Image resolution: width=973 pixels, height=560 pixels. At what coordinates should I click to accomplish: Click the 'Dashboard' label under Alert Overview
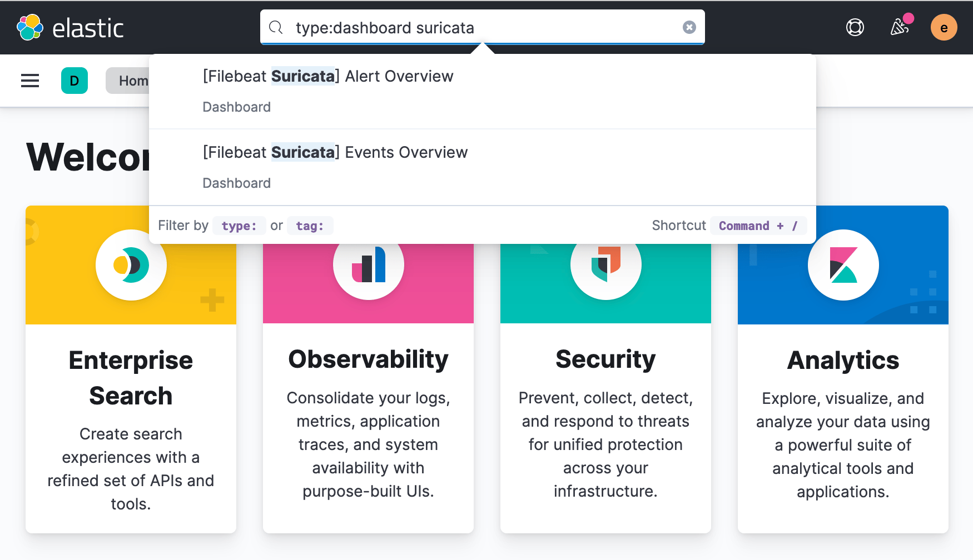click(236, 107)
